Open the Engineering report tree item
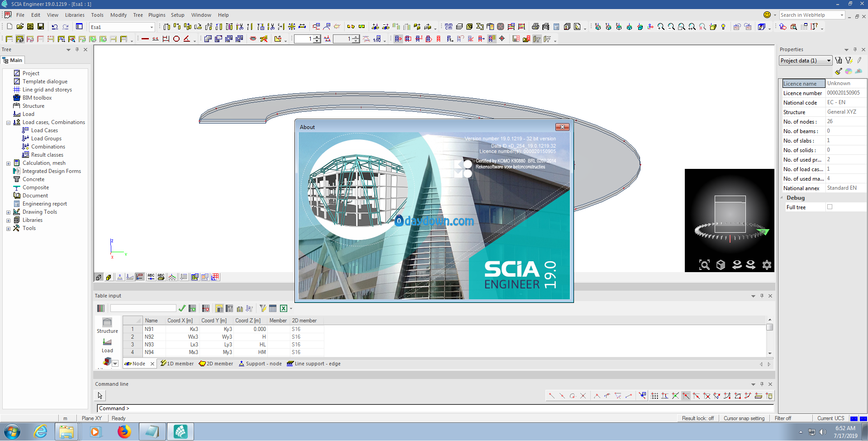 [x=45, y=204]
